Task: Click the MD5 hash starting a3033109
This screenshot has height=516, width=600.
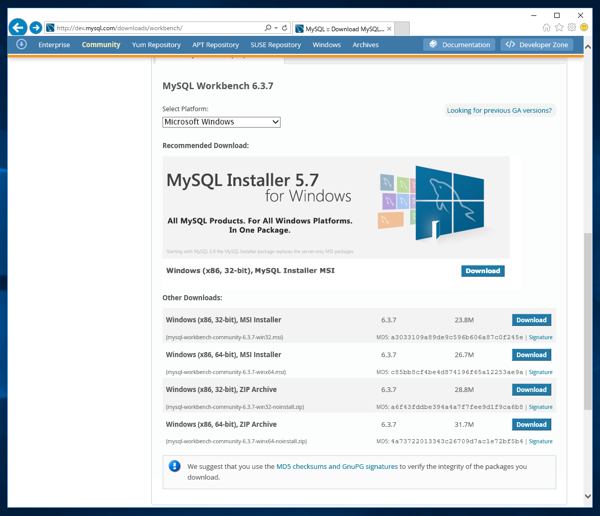Action: [x=457, y=337]
